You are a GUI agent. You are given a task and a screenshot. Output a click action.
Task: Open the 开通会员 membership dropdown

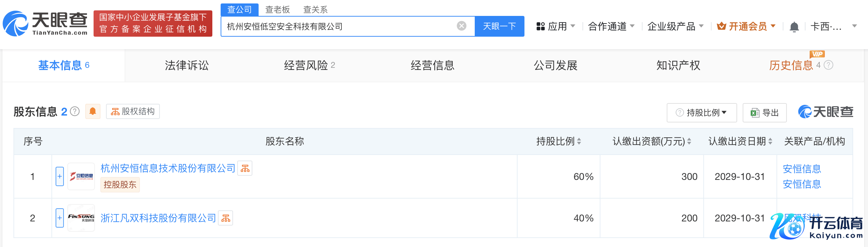pos(746,26)
